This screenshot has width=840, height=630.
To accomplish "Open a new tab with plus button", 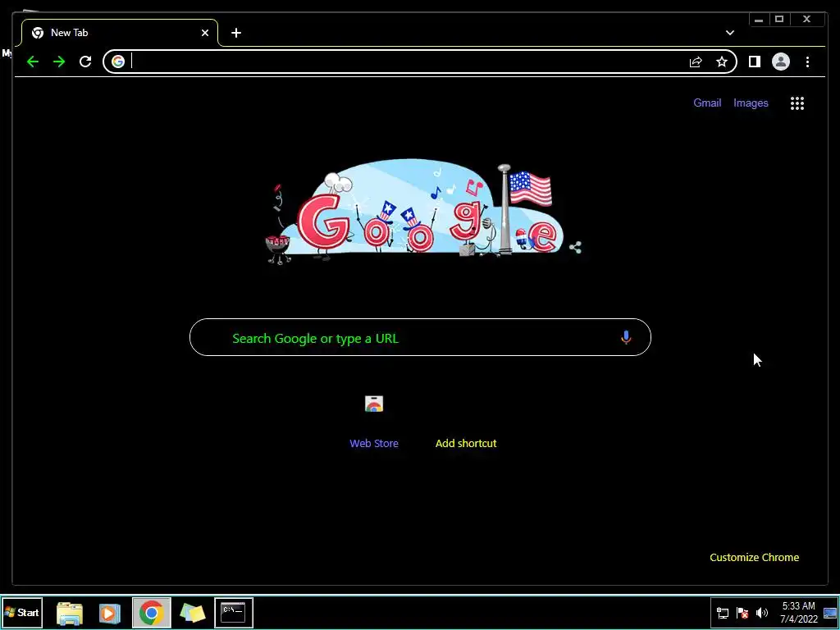I will pos(236,33).
